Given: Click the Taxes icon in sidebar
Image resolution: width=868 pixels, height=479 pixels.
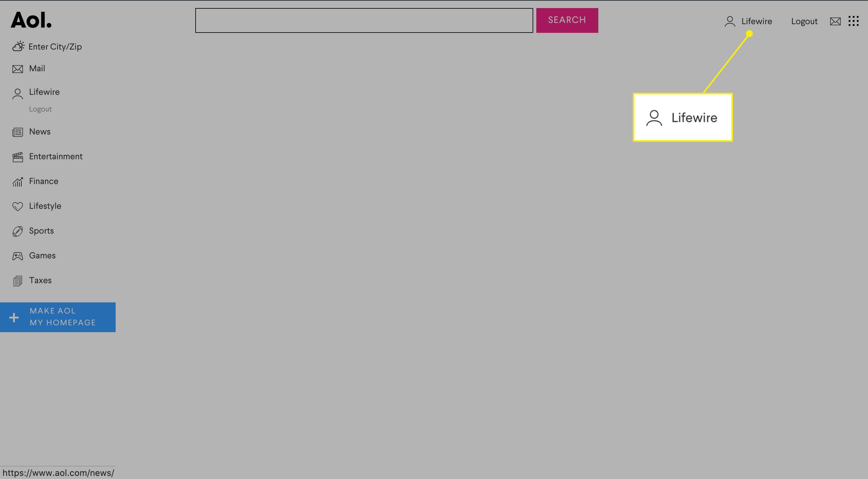Looking at the screenshot, I should tap(17, 281).
